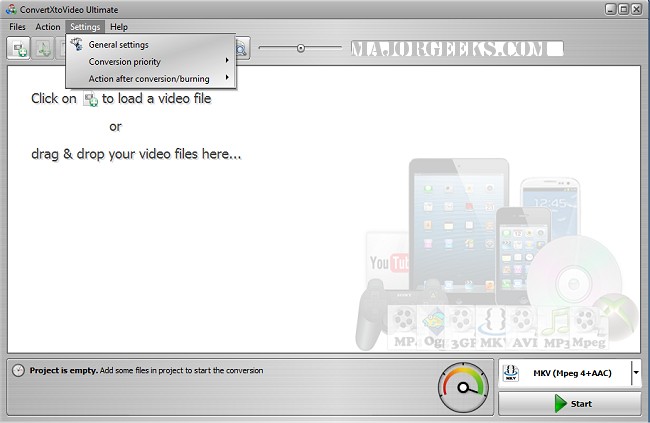The height and width of the screenshot is (423, 650).
Task: Open Conversion priority submenu
Action: [x=151, y=61]
